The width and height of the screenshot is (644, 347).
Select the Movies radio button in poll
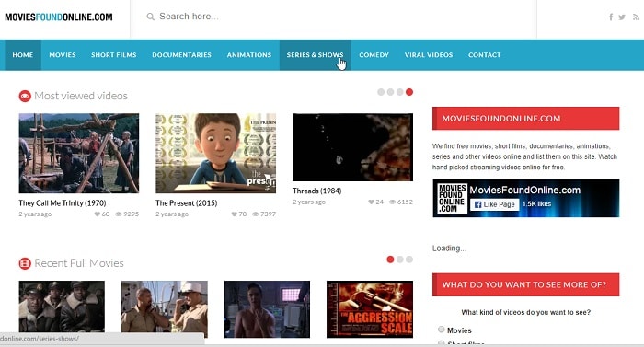pos(441,330)
